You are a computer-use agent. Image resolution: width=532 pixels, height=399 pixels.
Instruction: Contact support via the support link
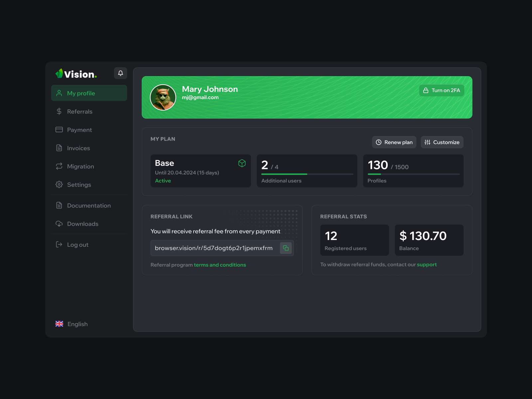pos(427,264)
